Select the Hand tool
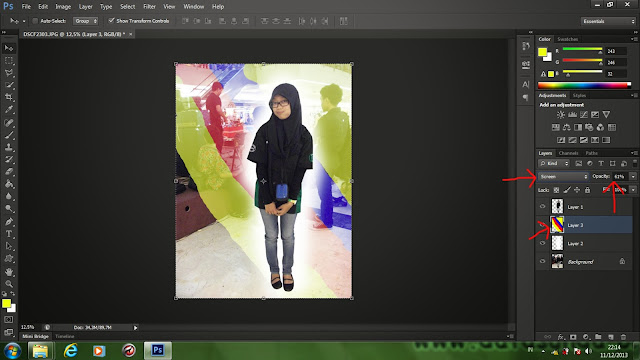This screenshot has height=360, width=640. coord(9,271)
